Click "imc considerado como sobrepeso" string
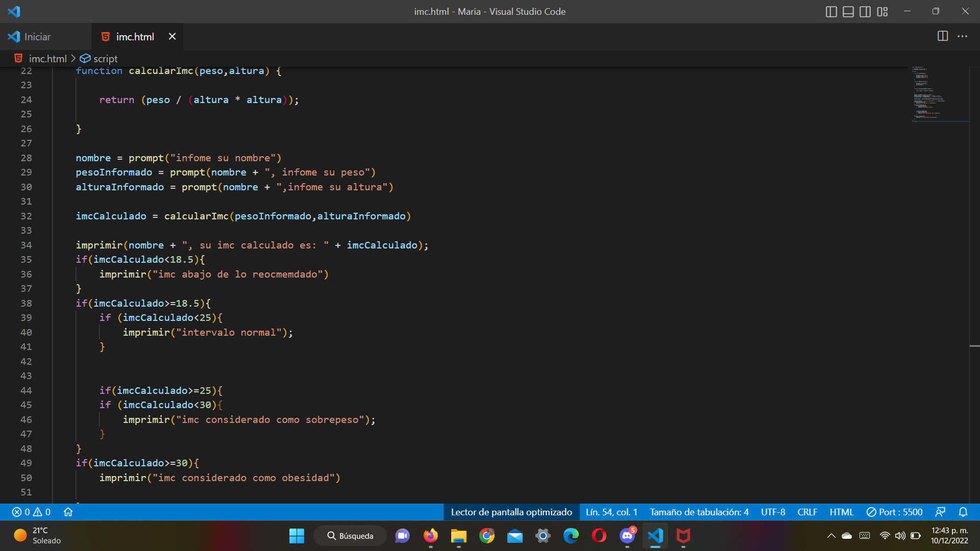Image resolution: width=980 pixels, height=551 pixels. (x=270, y=420)
